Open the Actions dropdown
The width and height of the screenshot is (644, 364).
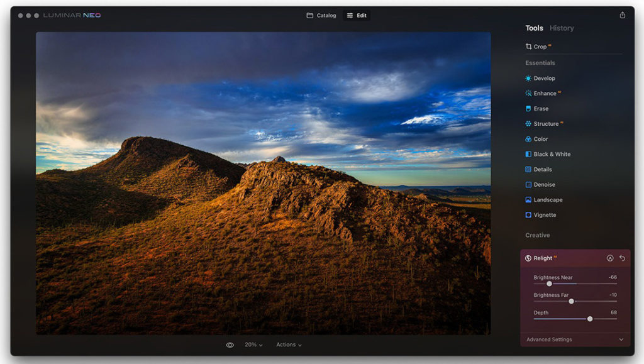pyautogui.click(x=289, y=345)
